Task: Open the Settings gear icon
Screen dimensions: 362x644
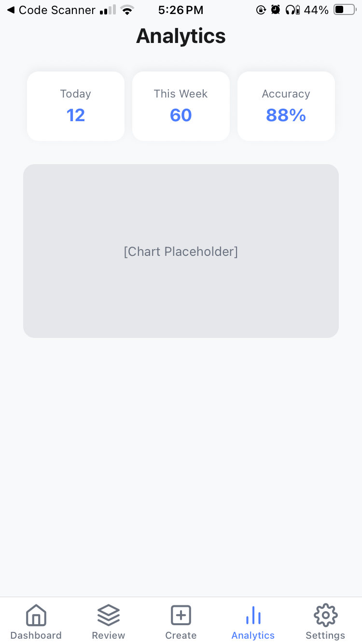Action: click(325, 616)
